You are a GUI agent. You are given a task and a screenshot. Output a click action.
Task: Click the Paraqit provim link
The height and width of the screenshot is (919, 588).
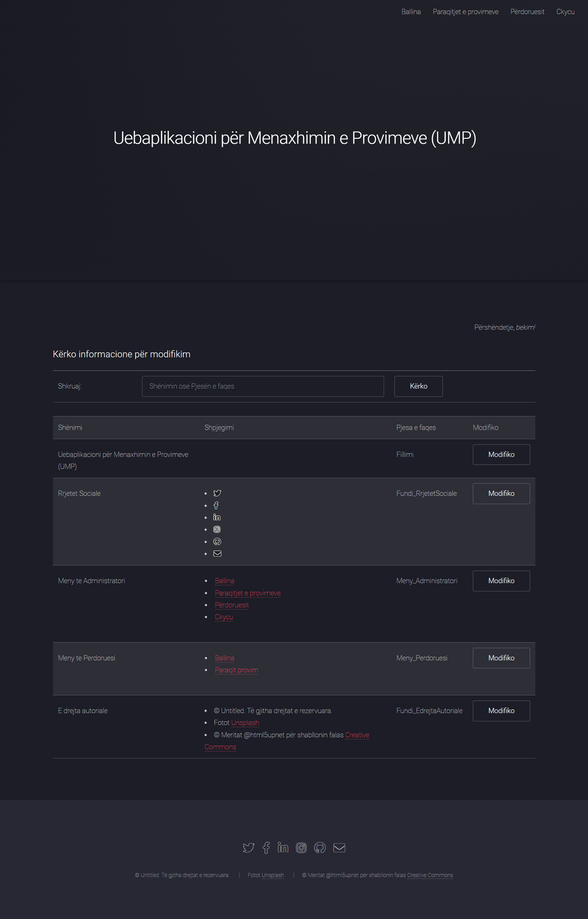pyautogui.click(x=236, y=670)
